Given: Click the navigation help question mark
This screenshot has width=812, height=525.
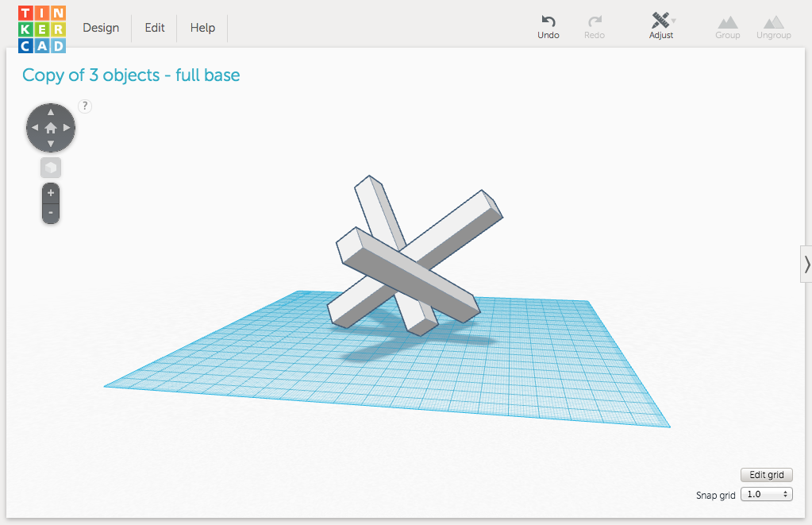Looking at the screenshot, I should pos(85,106).
